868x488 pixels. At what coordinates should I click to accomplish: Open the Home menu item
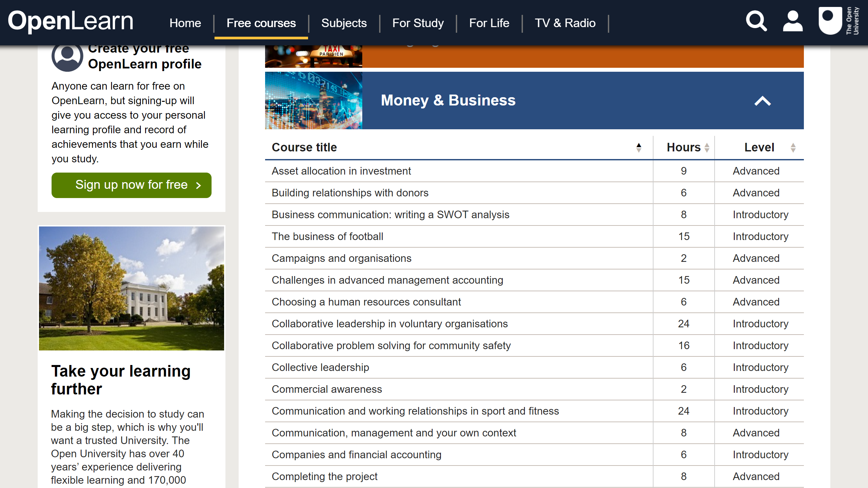[185, 23]
